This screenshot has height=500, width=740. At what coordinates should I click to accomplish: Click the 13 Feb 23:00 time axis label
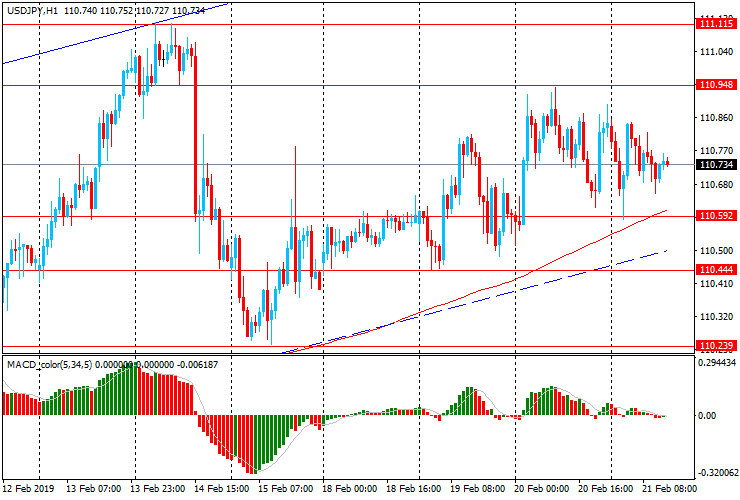[160, 490]
